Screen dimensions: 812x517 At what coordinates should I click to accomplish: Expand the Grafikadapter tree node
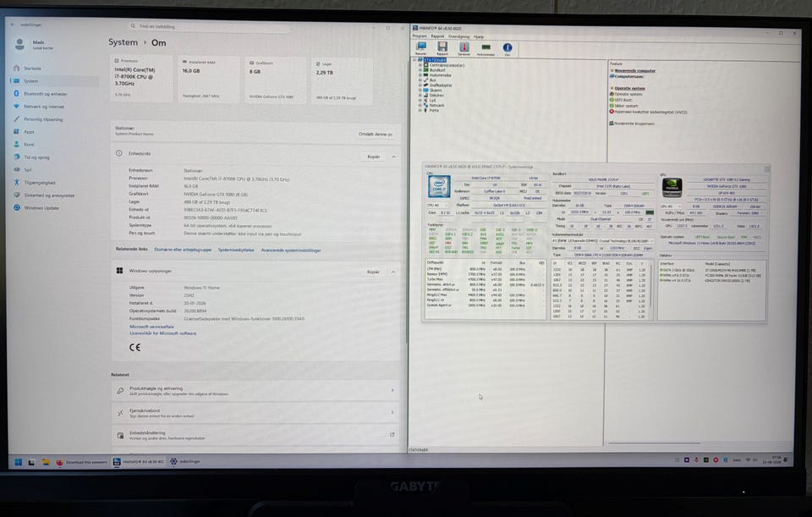click(x=420, y=85)
